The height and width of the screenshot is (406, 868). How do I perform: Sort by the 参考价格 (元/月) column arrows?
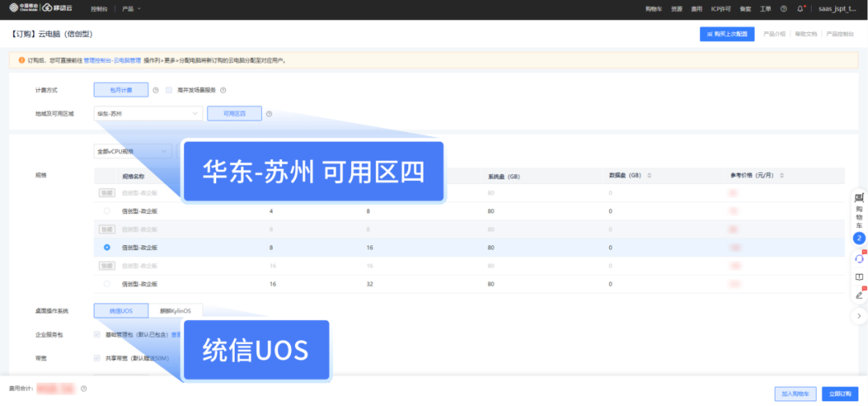pyautogui.click(x=782, y=175)
